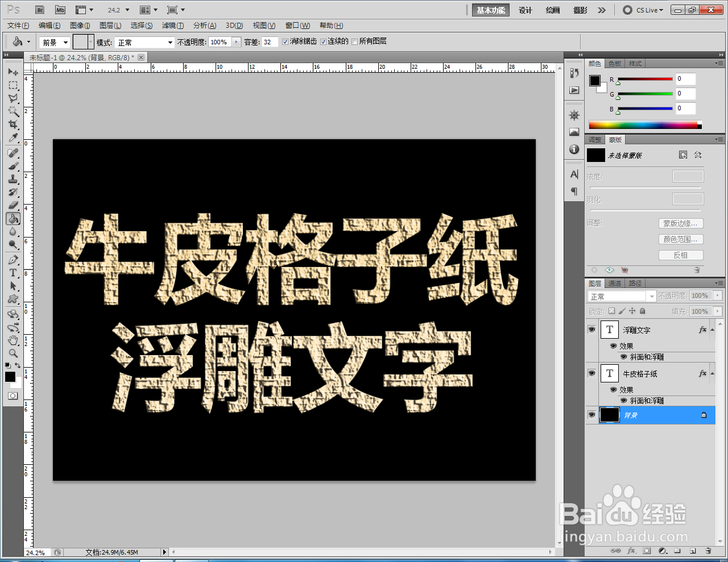Select the Crop tool
Image resolution: width=728 pixels, height=562 pixels.
(x=13, y=125)
